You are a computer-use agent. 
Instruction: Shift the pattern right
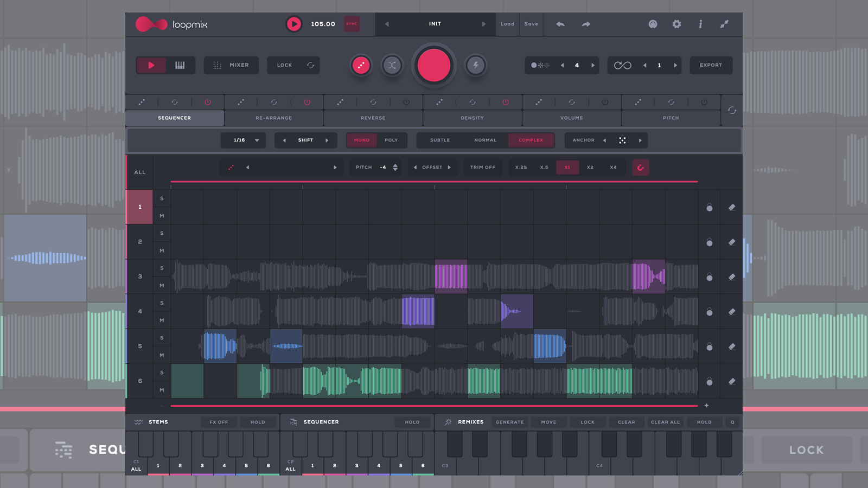coord(327,140)
